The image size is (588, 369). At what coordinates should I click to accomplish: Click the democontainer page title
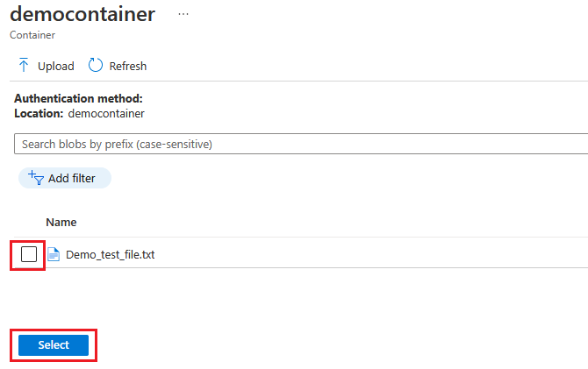tap(82, 14)
